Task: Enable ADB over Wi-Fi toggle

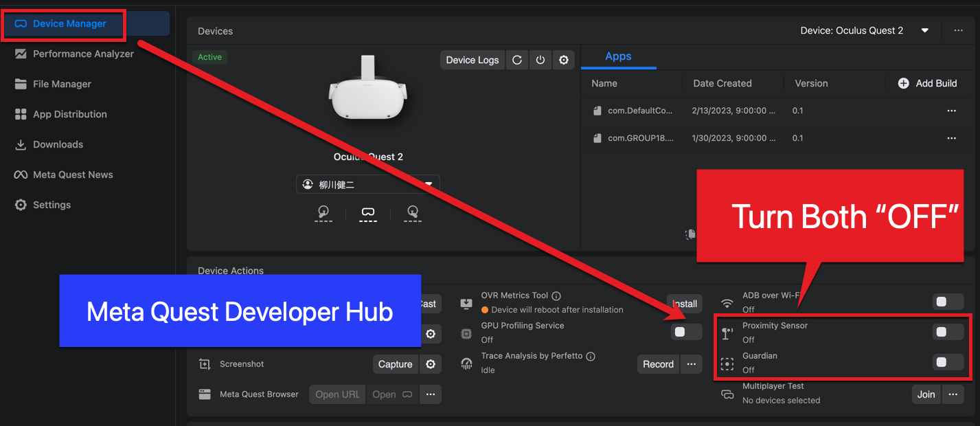Action: (947, 302)
